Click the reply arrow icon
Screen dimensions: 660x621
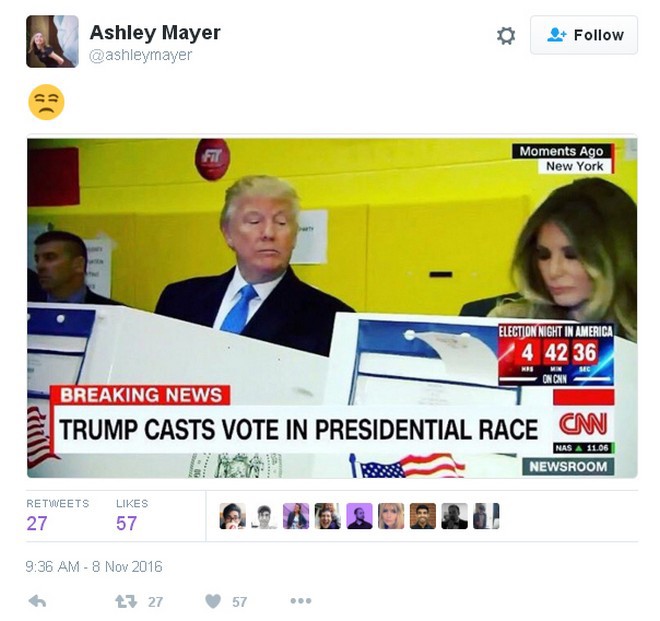coord(37,601)
